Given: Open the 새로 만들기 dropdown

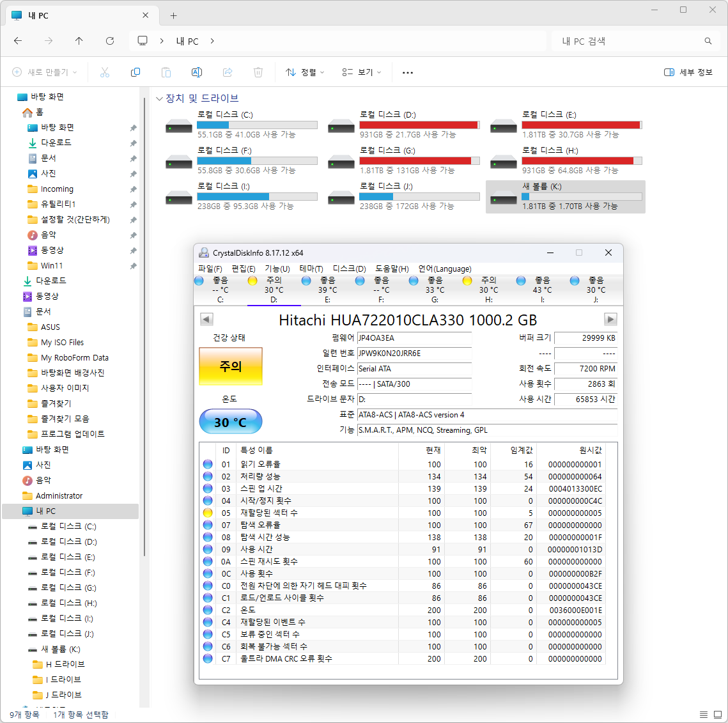Looking at the screenshot, I should 45,72.
